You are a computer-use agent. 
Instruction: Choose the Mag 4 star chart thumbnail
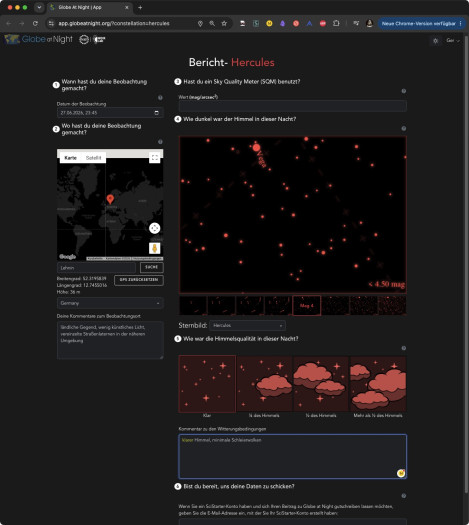pos(307,305)
